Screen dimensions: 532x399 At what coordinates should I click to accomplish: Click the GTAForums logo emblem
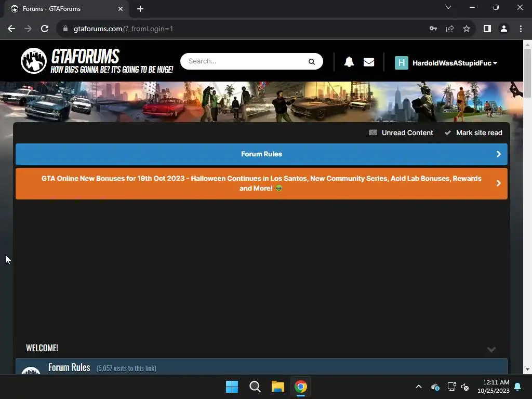click(x=34, y=61)
